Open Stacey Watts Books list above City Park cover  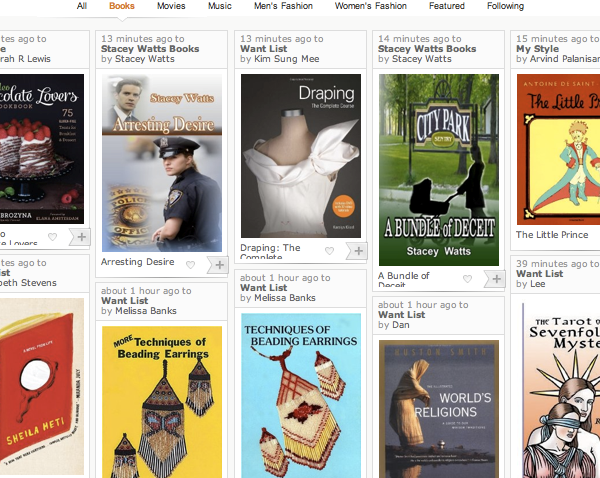coord(427,49)
